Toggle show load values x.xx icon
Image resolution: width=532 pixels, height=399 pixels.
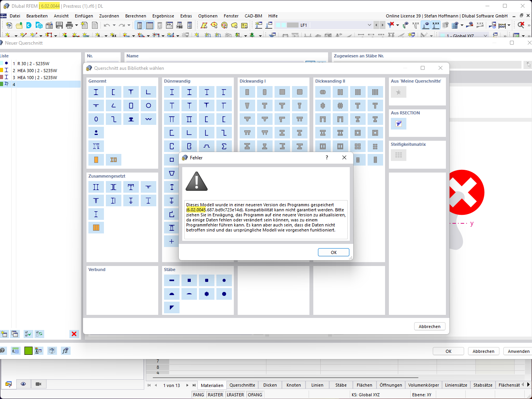(x=436, y=25)
